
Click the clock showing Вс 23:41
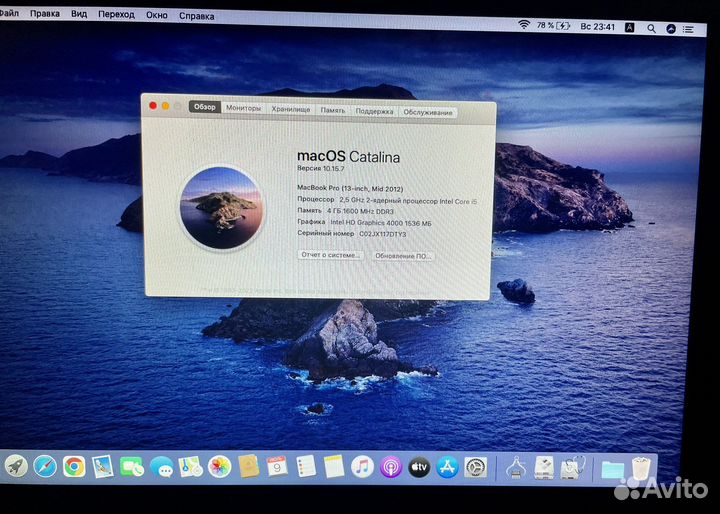(597, 27)
